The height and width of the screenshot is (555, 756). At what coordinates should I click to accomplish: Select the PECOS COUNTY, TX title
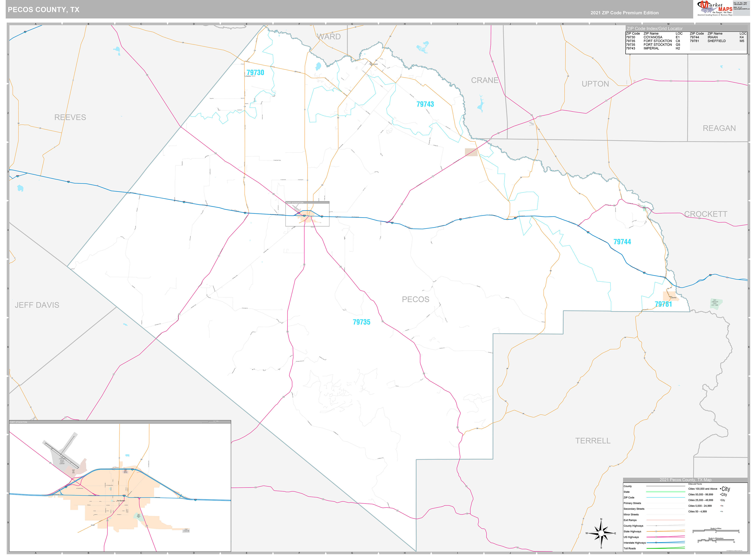point(44,10)
